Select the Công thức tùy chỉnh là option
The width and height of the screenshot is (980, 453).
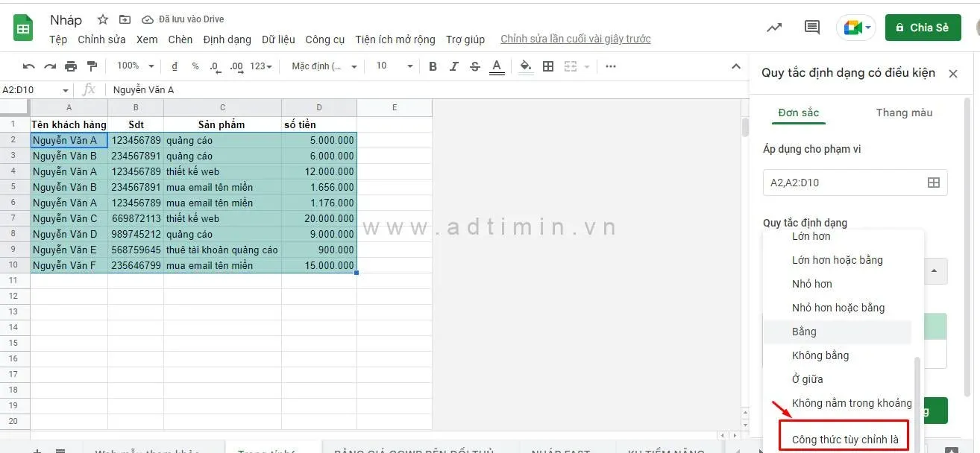[844, 440]
